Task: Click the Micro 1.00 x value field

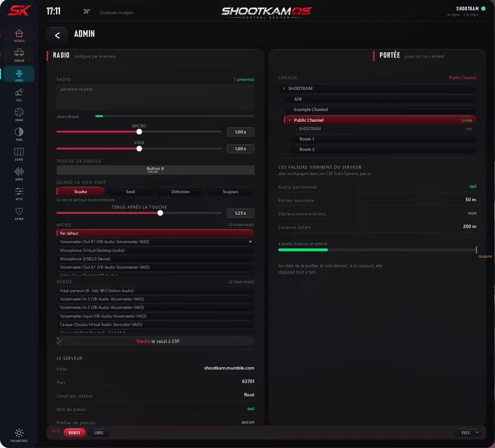Action: point(241,132)
